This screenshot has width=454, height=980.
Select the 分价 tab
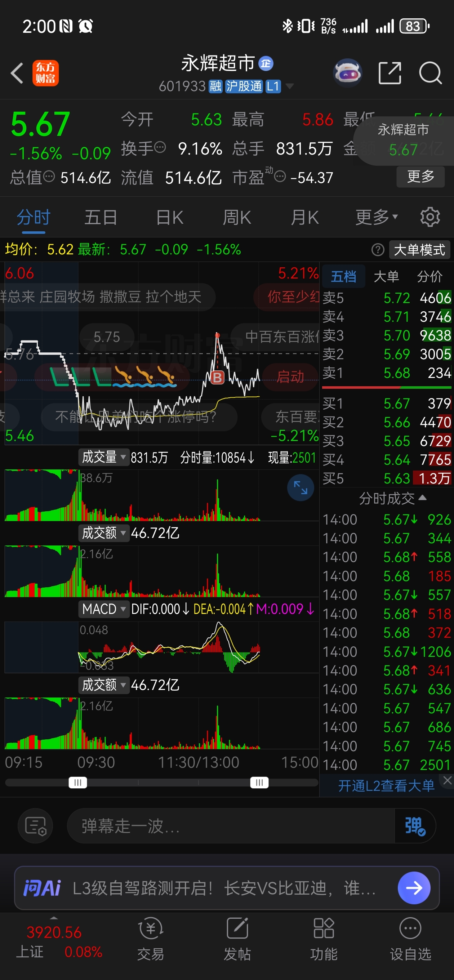tap(429, 276)
